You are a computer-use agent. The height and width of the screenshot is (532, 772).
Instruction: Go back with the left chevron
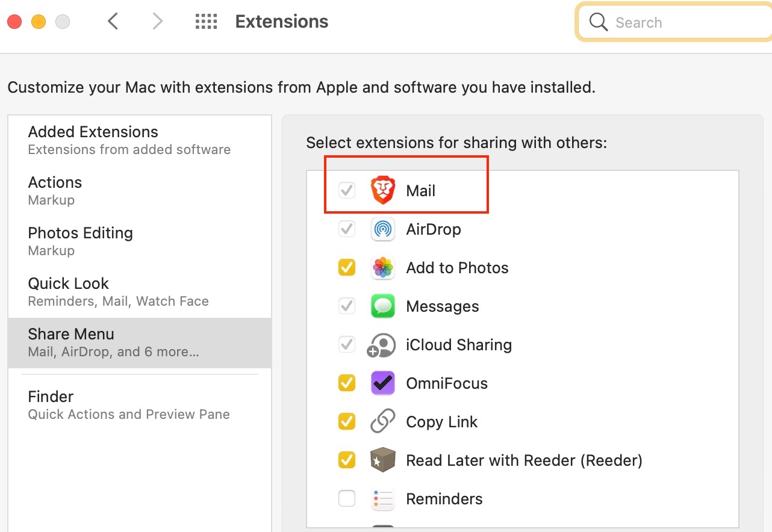tap(113, 22)
